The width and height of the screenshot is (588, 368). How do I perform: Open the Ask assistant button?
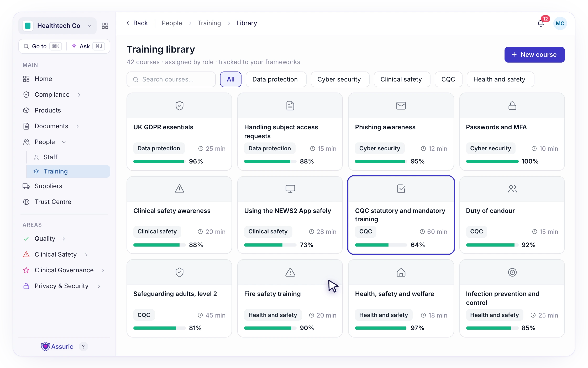pos(88,46)
